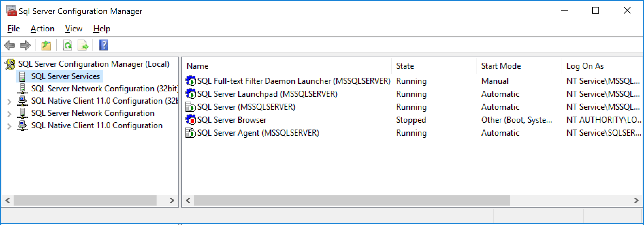Sort services by the State column header
644x225 pixels.
[405, 66]
